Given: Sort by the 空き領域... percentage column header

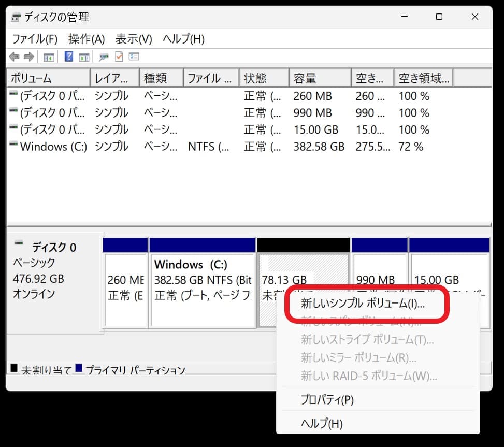Looking at the screenshot, I should point(424,78).
